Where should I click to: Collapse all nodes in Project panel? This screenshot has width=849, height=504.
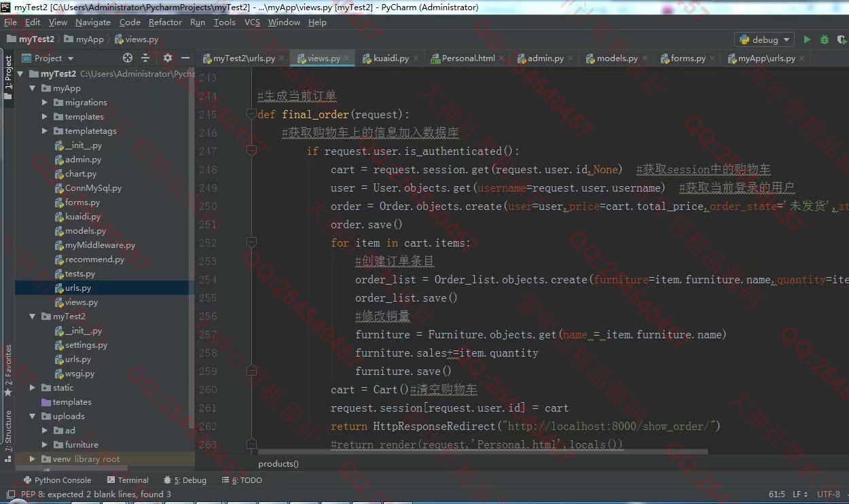click(x=145, y=58)
